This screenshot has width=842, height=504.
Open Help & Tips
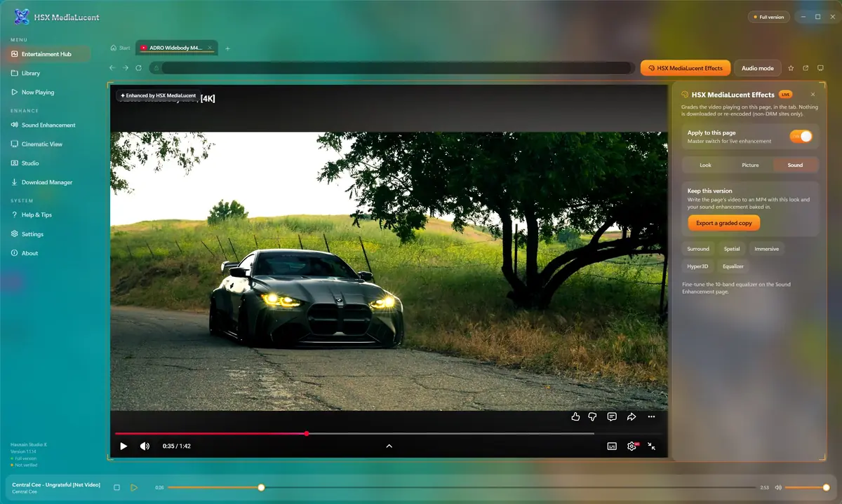point(49,214)
